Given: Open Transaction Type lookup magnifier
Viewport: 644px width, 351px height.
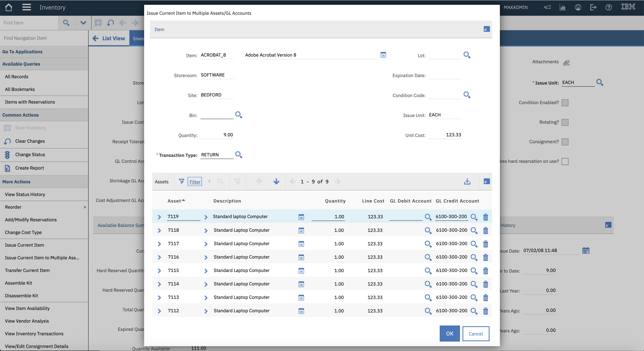Looking at the screenshot, I should 238,155.
